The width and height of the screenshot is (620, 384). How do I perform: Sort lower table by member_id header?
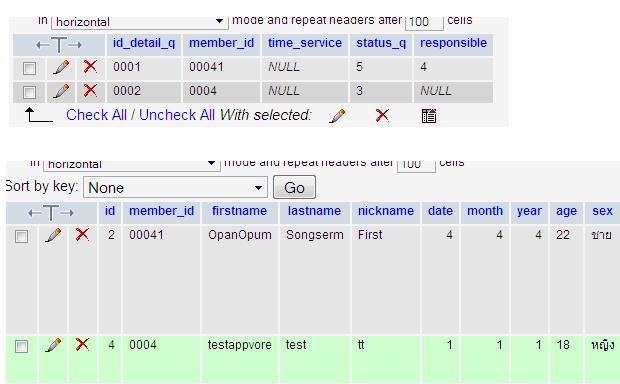[162, 211]
